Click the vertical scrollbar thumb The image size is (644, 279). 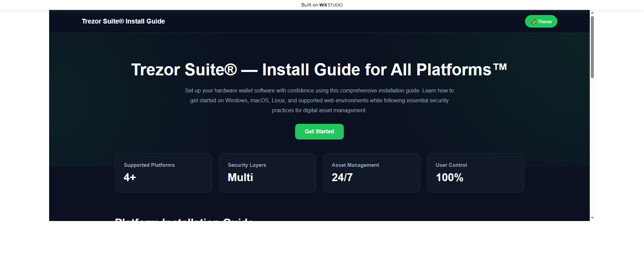[x=592, y=47]
